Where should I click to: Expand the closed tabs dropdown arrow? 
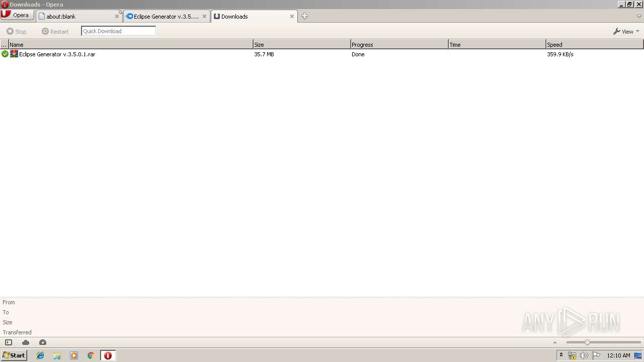pyautogui.click(x=639, y=16)
